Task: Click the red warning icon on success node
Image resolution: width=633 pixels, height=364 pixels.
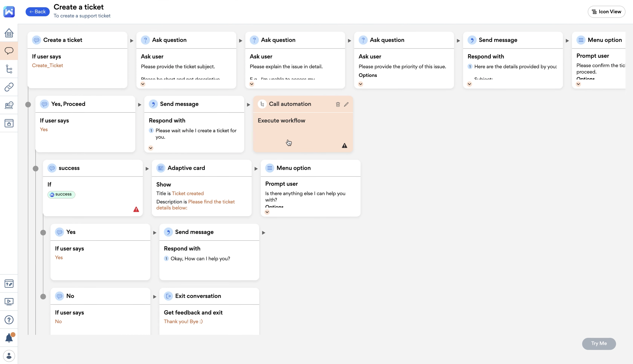Action: 136,209
